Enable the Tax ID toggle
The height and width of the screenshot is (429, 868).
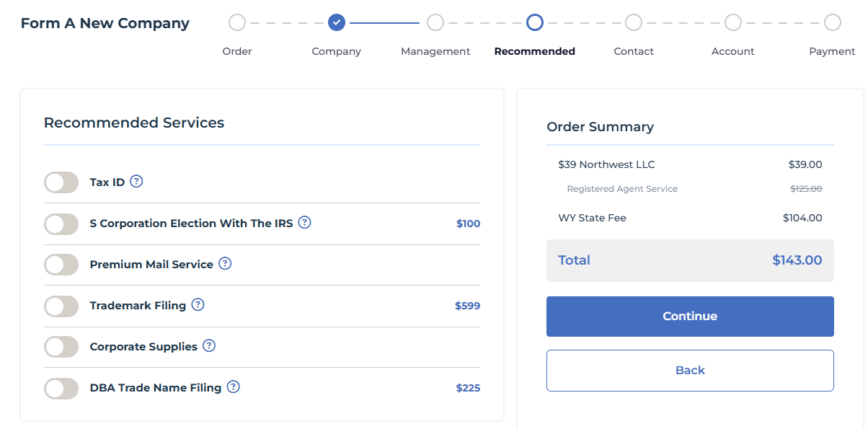point(61,182)
